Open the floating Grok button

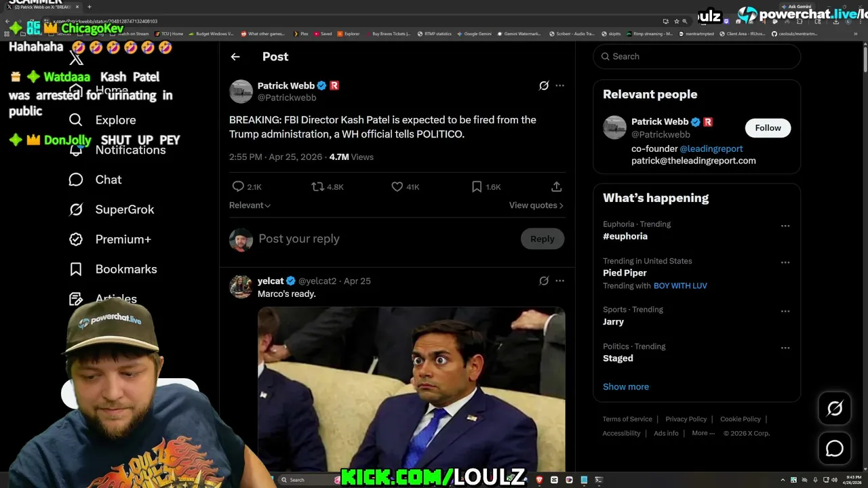tap(835, 408)
